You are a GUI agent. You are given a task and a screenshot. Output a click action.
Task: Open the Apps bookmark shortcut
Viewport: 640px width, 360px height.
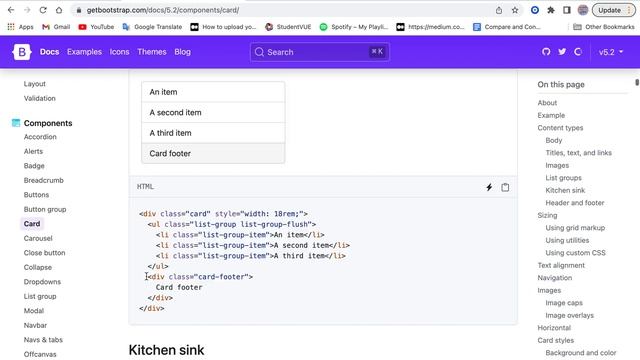click(20, 27)
